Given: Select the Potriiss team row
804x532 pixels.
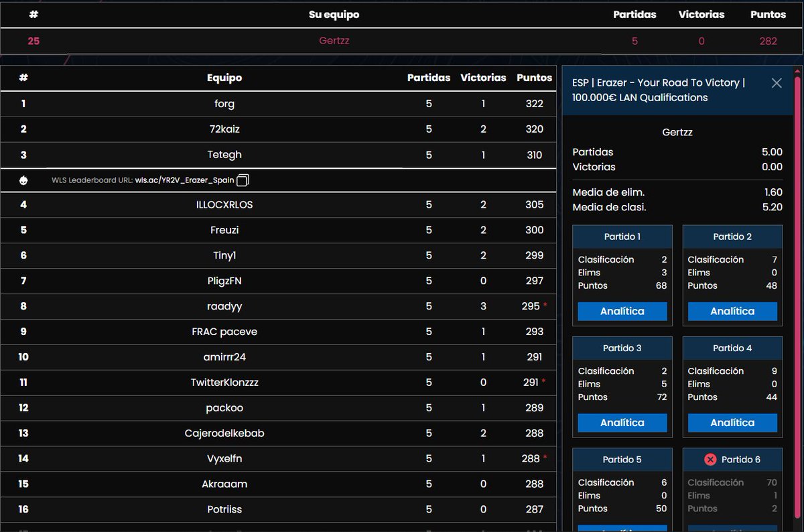Looking at the screenshot, I should pyautogui.click(x=278, y=510).
